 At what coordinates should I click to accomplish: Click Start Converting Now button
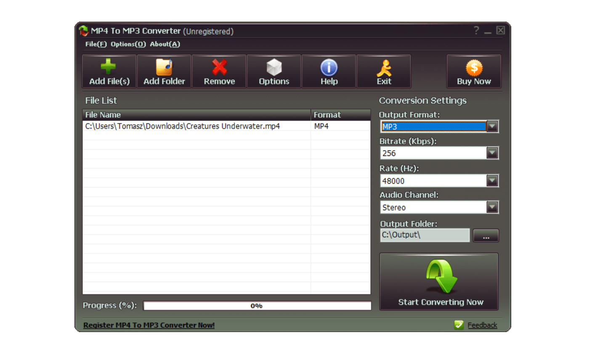(439, 282)
